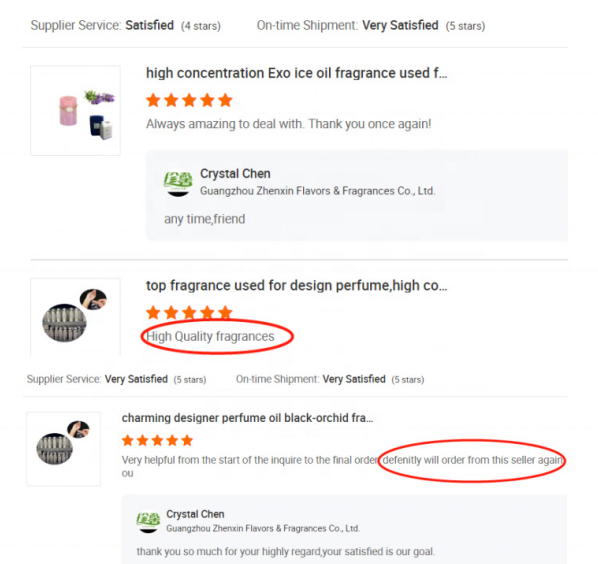Click the first Zhenxin company logo avatar
Viewport: 598px width, 564px height.
pos(178,182)
